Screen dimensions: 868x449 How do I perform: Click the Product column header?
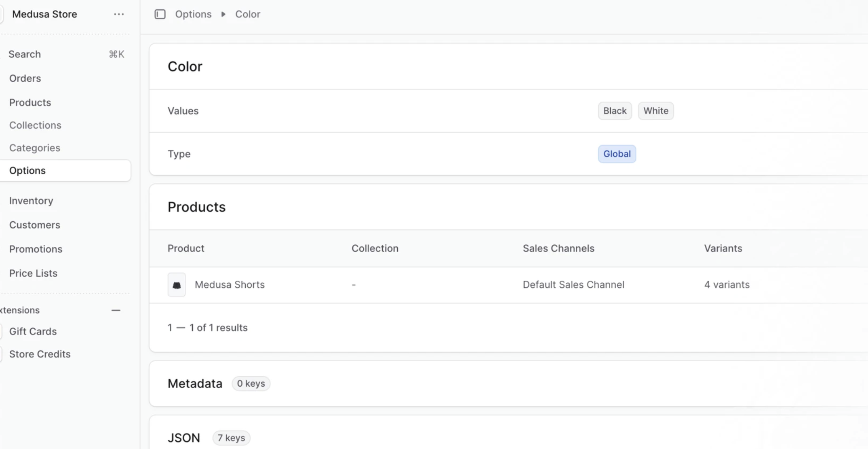pyautogui.click(x=186, y=248)
